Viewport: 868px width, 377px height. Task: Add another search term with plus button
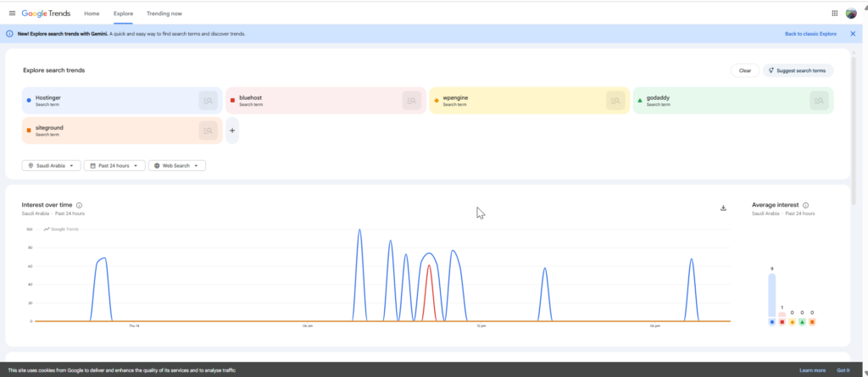(x=232, y=130)
